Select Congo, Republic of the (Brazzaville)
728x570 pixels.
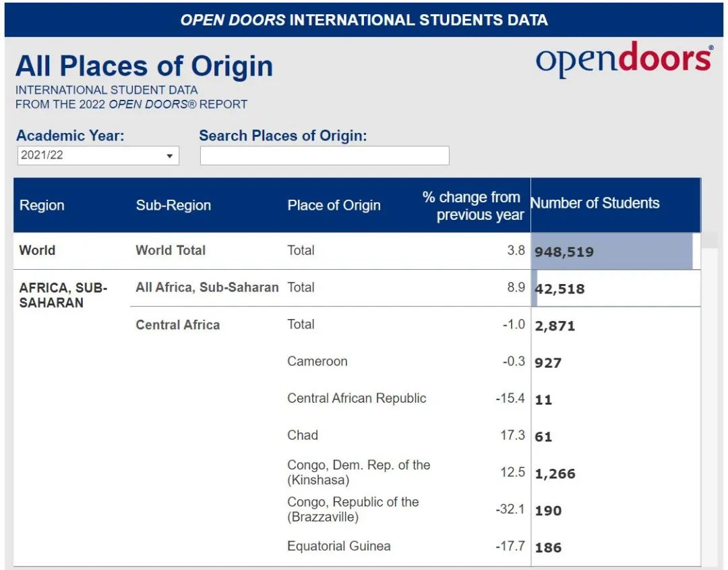[353, 509]
